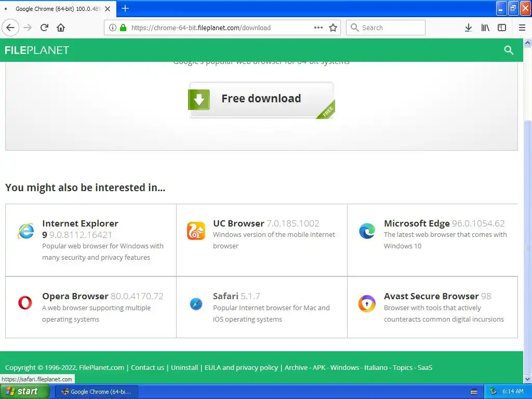This screenshot has height=399, width=532.
Task: Click the forward navigation arrow
Action: coord(28,28)
